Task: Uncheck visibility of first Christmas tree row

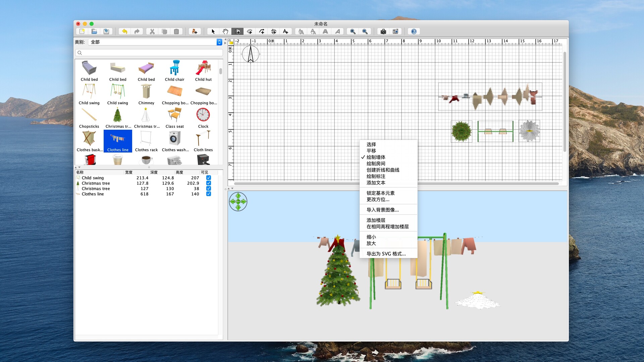Action: point(209,183)
